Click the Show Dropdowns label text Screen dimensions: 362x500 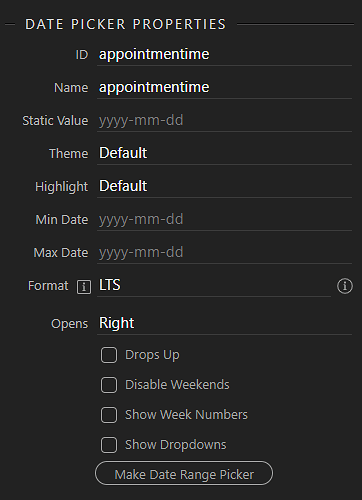point(176,445)
